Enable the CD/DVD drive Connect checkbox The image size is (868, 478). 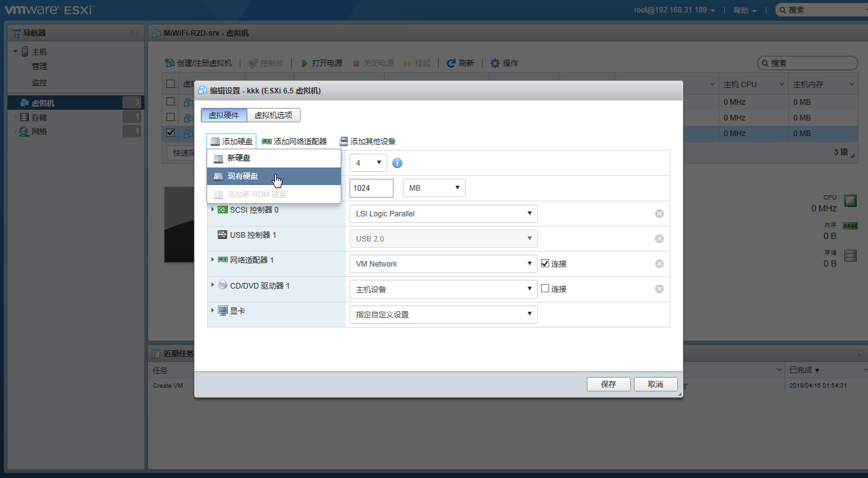tap(545, 289)
